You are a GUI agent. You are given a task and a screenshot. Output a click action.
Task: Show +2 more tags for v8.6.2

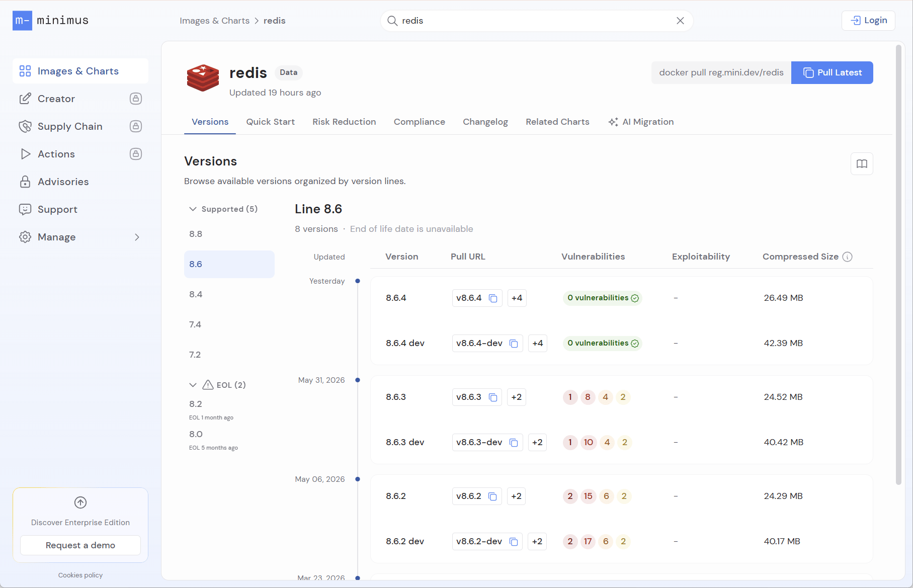516,496
